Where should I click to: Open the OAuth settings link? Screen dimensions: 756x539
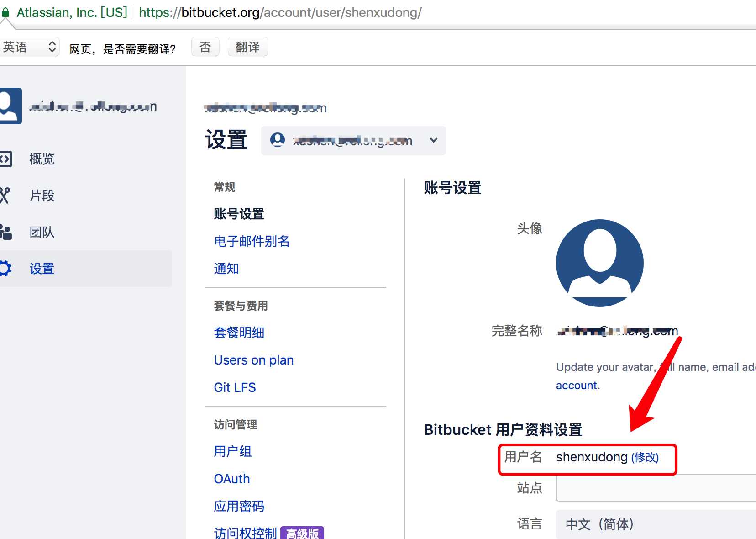pos(232,479)
